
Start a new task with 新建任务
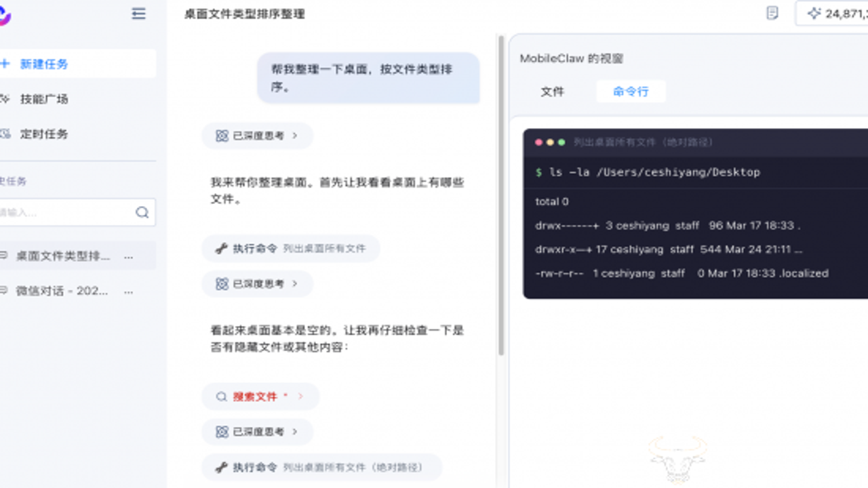(77, 64)
